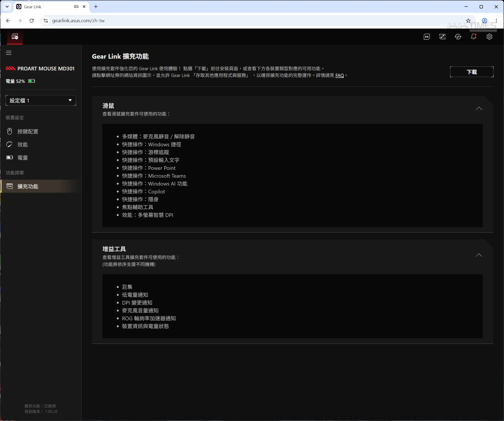Click the 下載 download button

coord(472,72)
